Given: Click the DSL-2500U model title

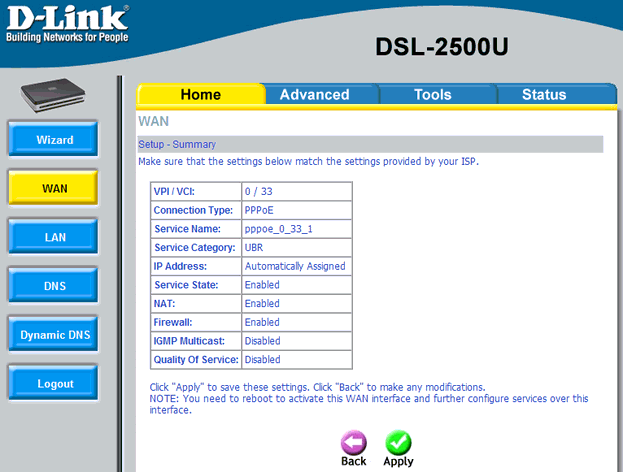Looking at the screenshot, I should point(442,47).
